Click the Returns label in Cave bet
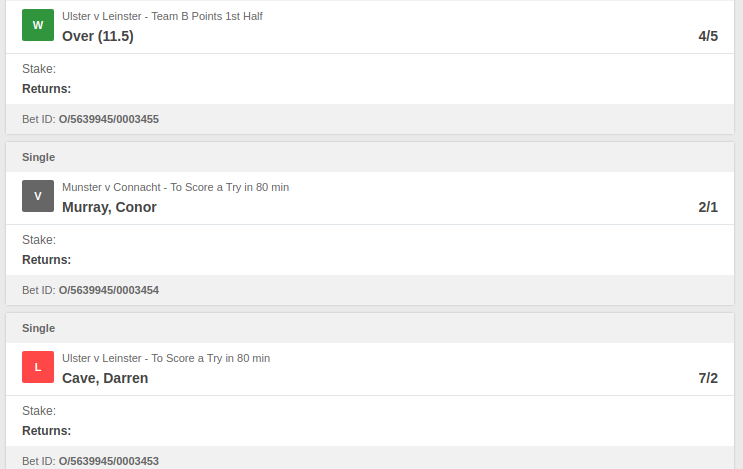743x469 pixels. [46, 431]
